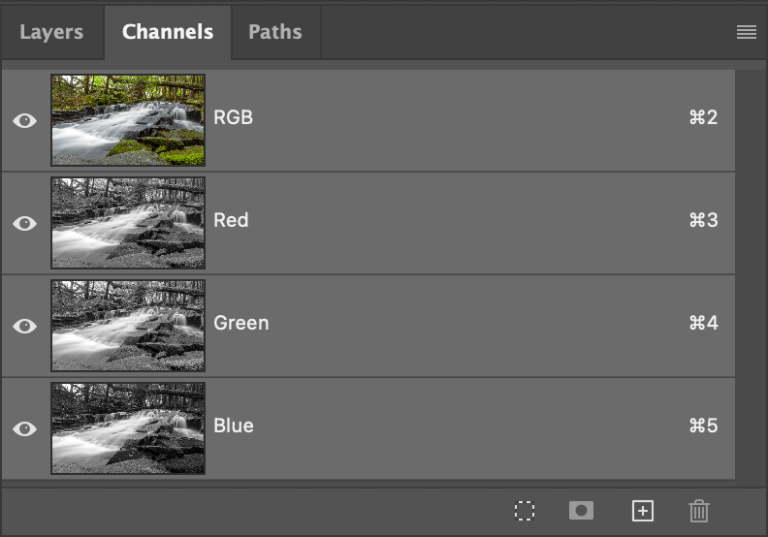
Task: Load channel as selection icon
Action: (x=525, y=511)
